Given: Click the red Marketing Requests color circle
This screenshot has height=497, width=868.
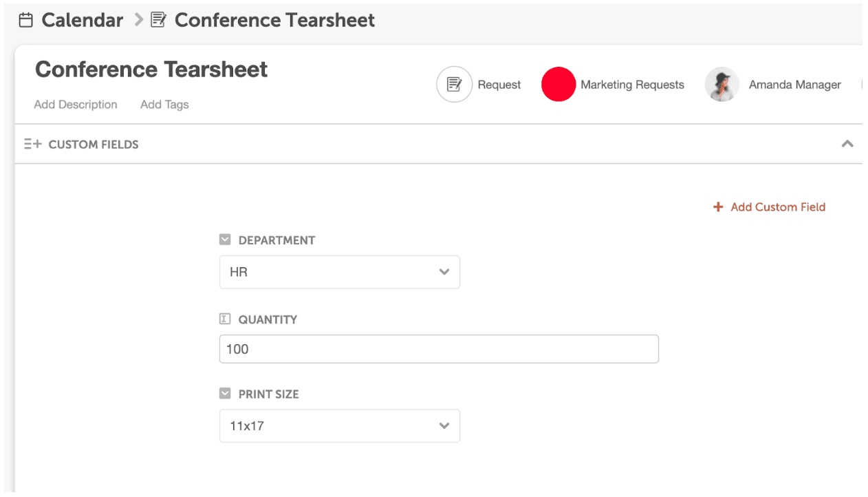Looking at the screenshot, I should point(558,85).
